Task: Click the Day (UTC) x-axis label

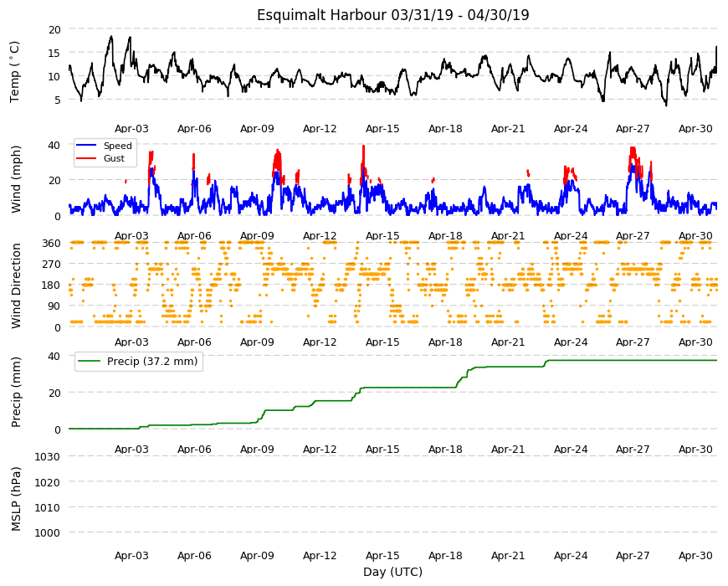Action: pos(392,572)
